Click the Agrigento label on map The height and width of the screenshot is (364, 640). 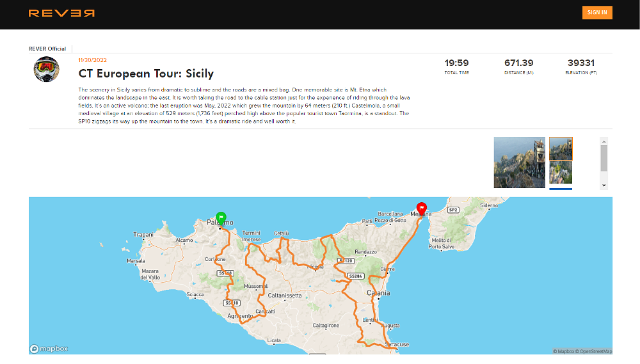pyautogui.click(x=240, y=316)
